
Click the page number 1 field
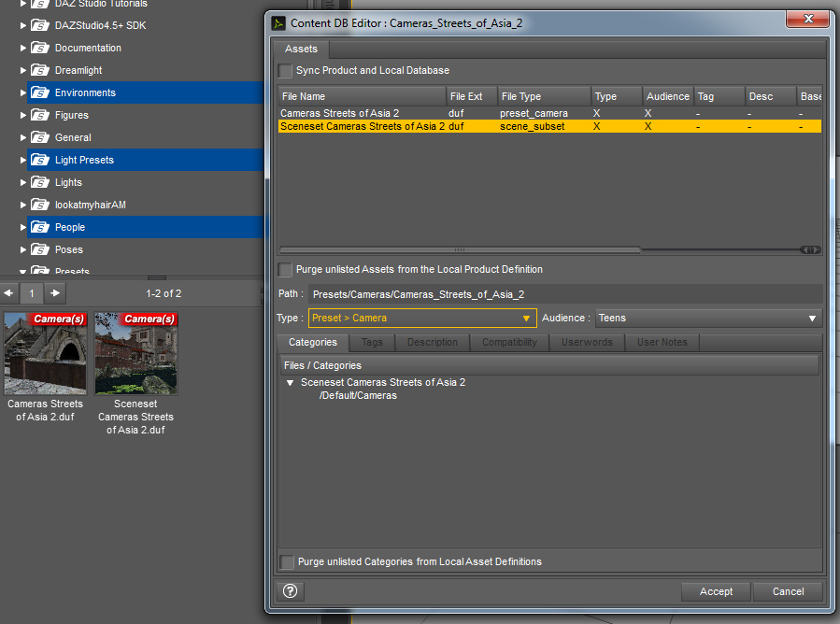(x=32, y=293)
